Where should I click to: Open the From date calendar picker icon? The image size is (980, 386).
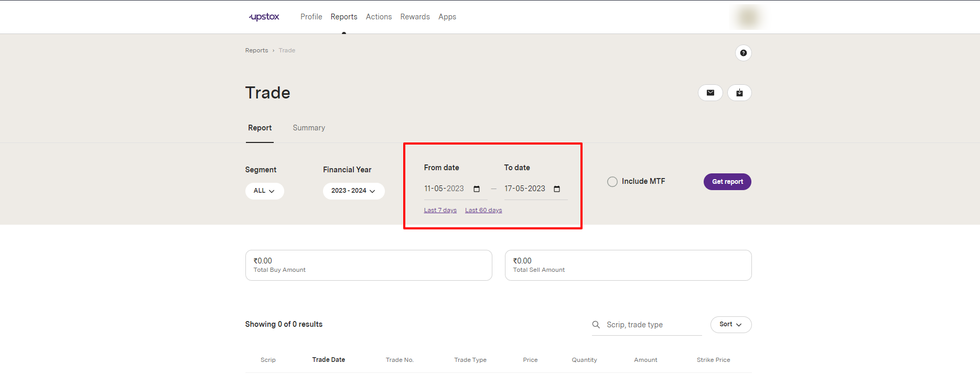(477, 189)
